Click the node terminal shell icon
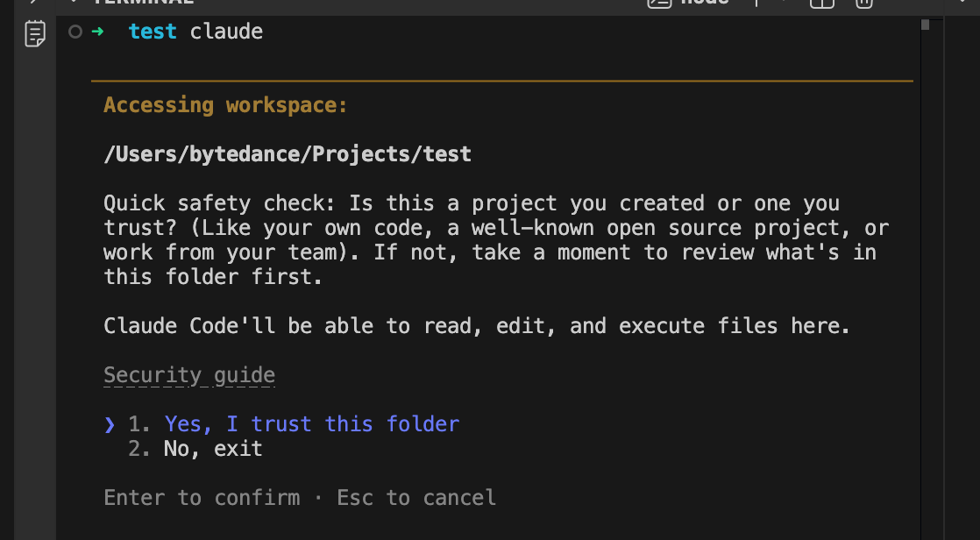980x540 pixels. coord(659,3)
